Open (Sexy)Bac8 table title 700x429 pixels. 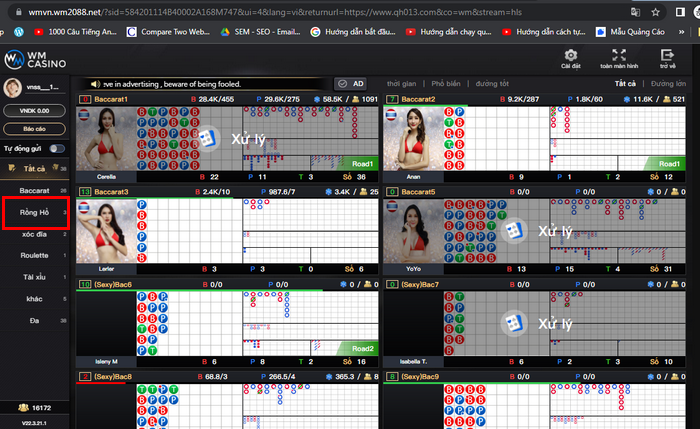pyautogui.click(x=113, y=377)
